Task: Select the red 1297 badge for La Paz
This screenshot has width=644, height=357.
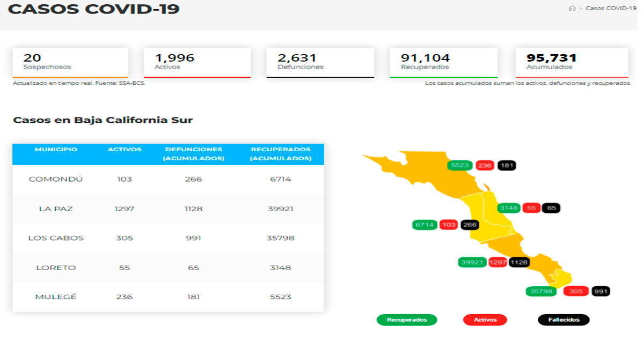Action: click(499, 261)
